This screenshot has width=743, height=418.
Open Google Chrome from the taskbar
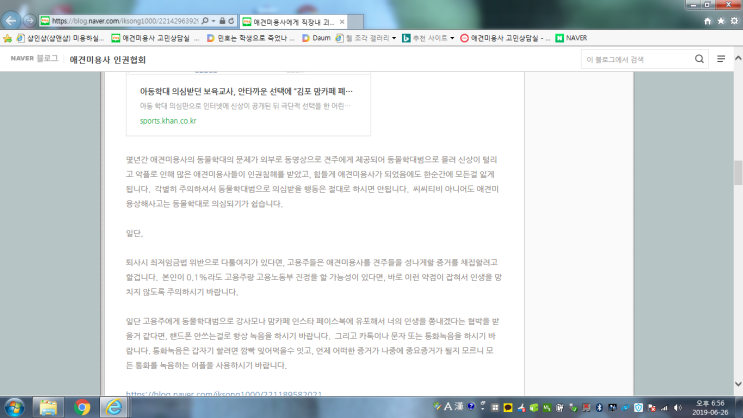(82, 408)
